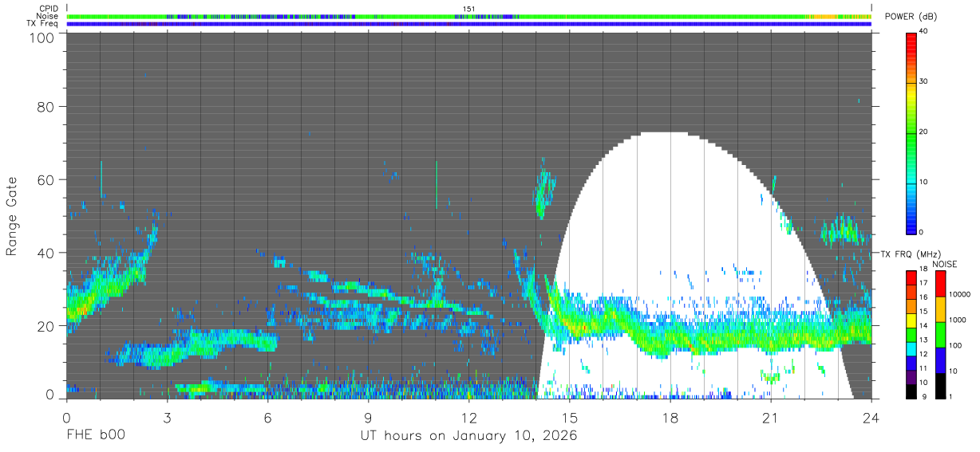Click the 14 label on the TX FRQ legend
This screenshot has width=980, height=452.
923,324
